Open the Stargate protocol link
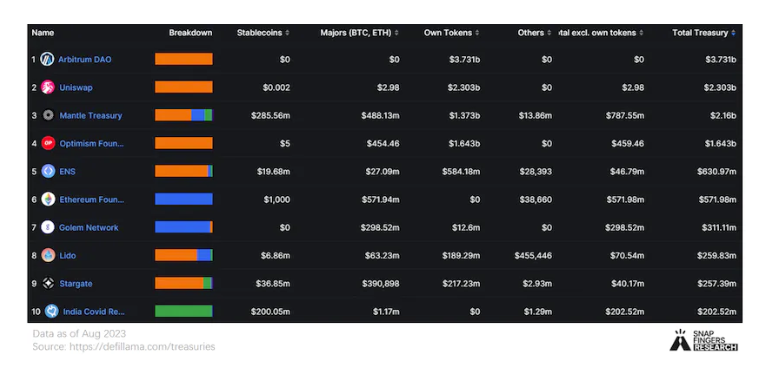Screen dimensions: 771x378 76,284
